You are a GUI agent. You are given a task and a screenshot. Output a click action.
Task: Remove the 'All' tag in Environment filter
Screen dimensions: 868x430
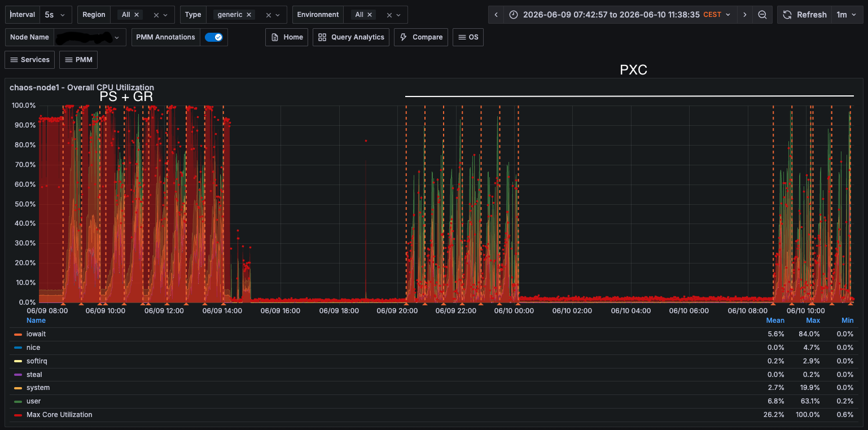click(x=370, y=15)
